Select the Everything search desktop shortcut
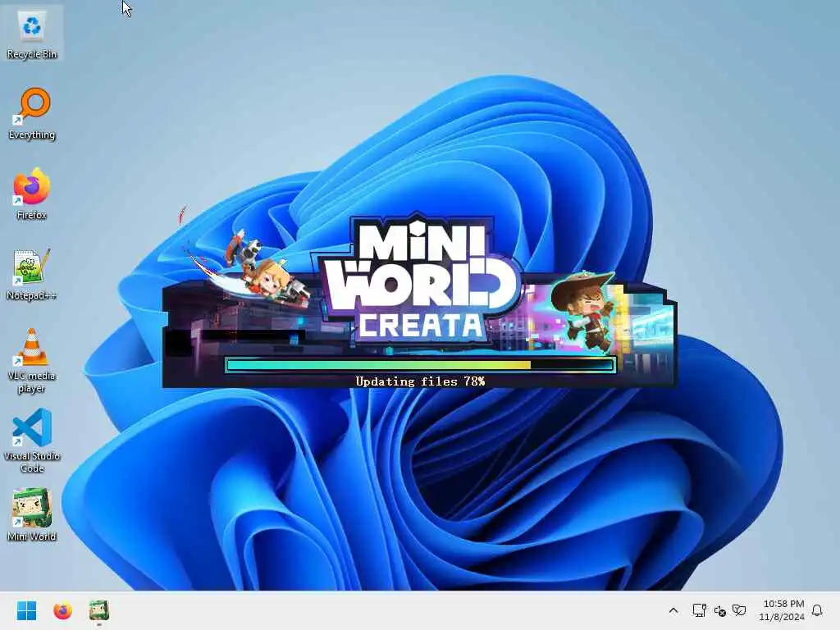Viewport: 840px width, 630px height. [x=32, y=114]
